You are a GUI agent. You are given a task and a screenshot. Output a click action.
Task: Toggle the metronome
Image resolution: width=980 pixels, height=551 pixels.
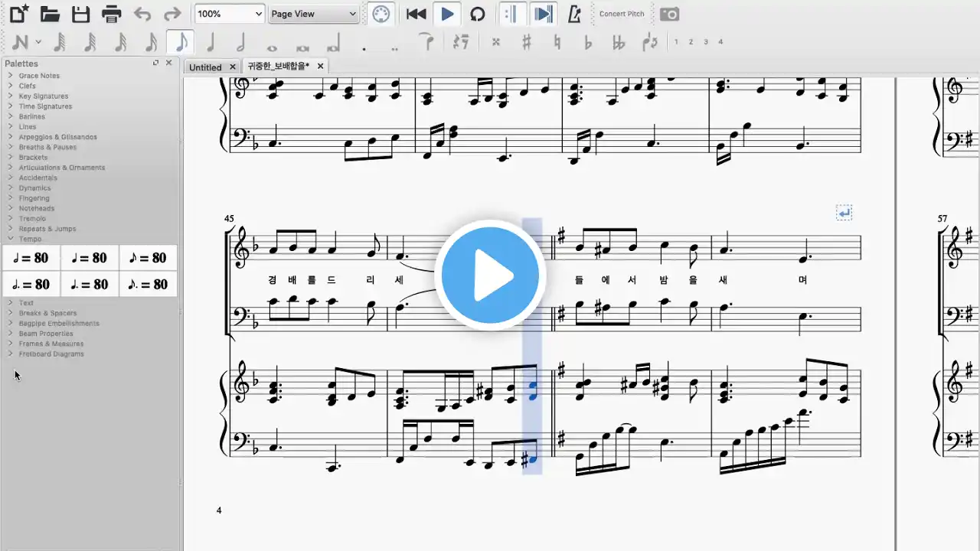[x=574, y=14]
